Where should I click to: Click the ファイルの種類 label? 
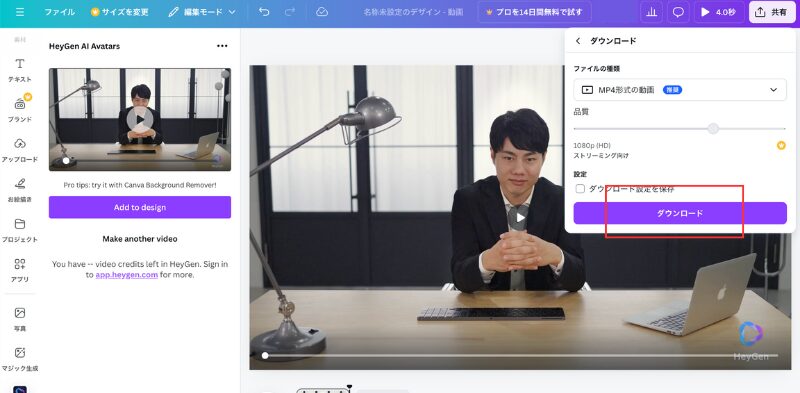pyautogui.click(x=596, y=68)
